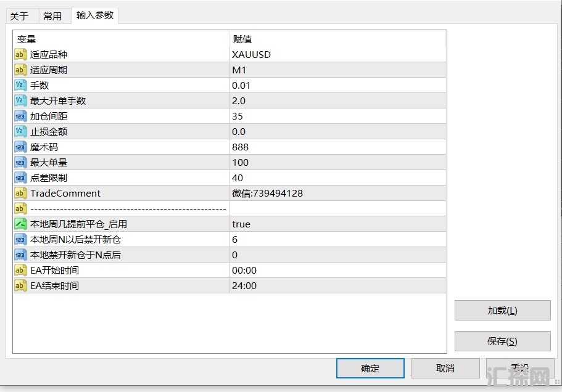
Task: Select the 100 value for 最大单量
Action: (337, 162)
